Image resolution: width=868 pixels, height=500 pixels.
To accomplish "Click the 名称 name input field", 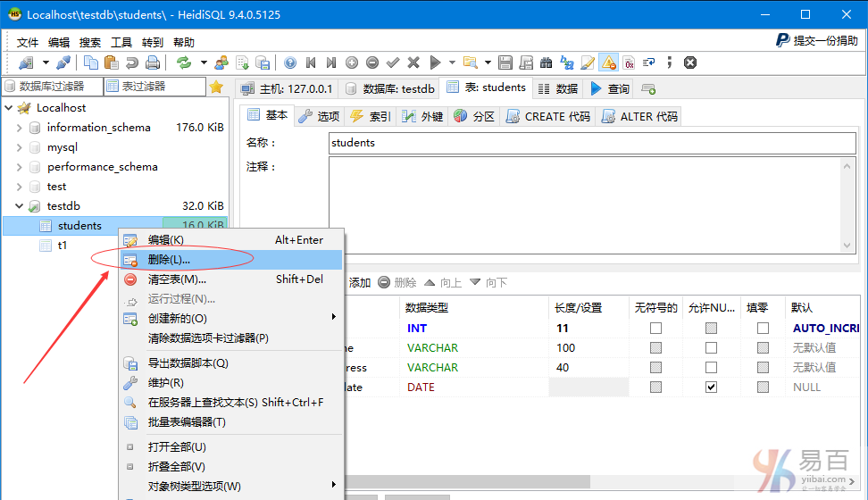I will click(591, 143).
